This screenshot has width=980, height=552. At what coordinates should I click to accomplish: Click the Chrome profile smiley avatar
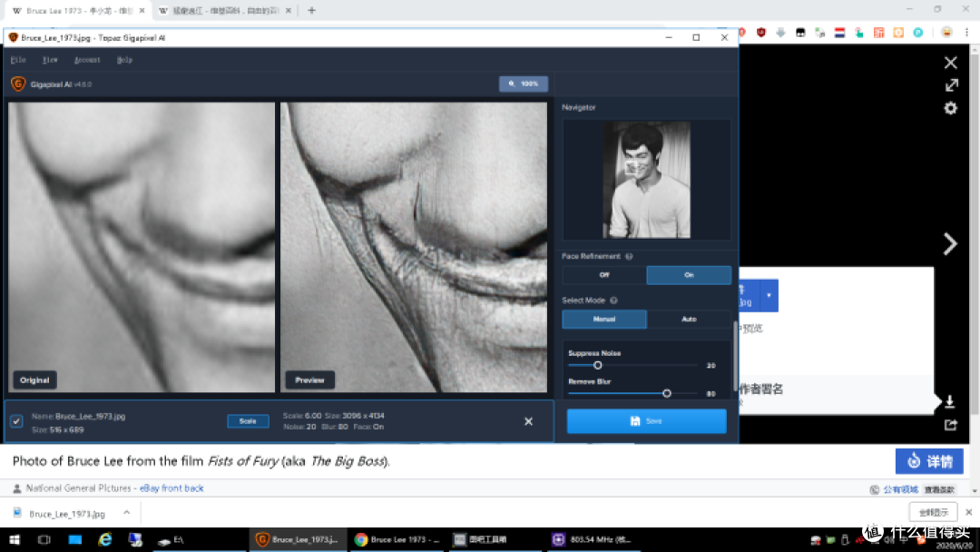[x=946, y=33]
